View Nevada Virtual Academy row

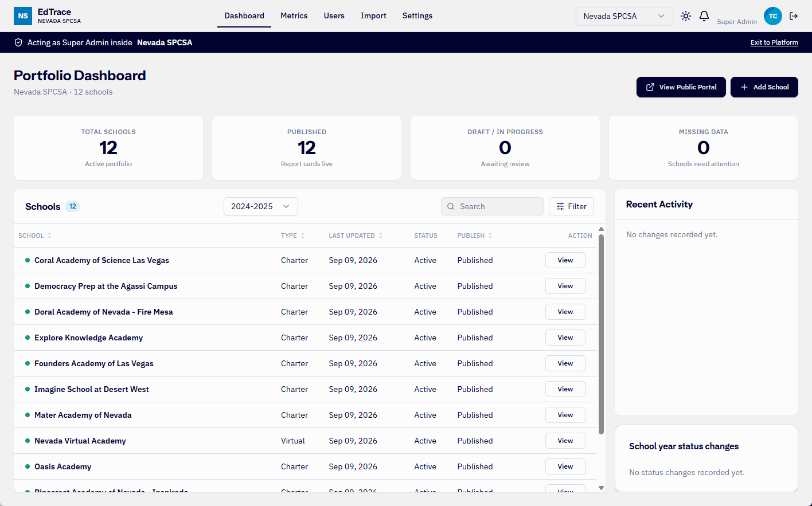click(x=565, y=441)
